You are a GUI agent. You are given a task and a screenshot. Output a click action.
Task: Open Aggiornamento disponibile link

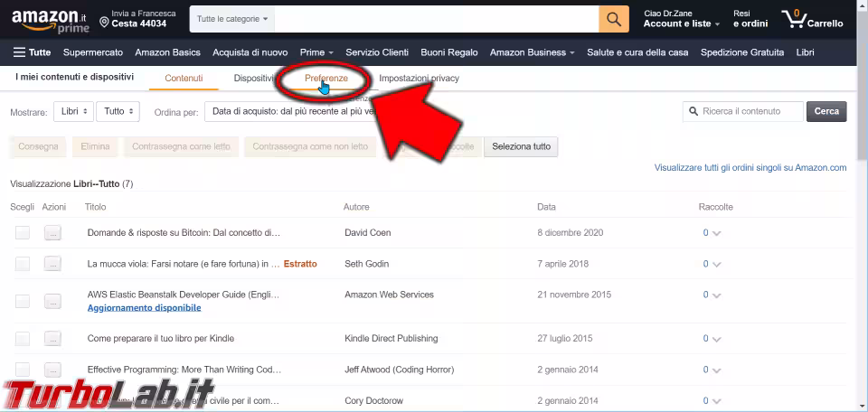[144, 307]
